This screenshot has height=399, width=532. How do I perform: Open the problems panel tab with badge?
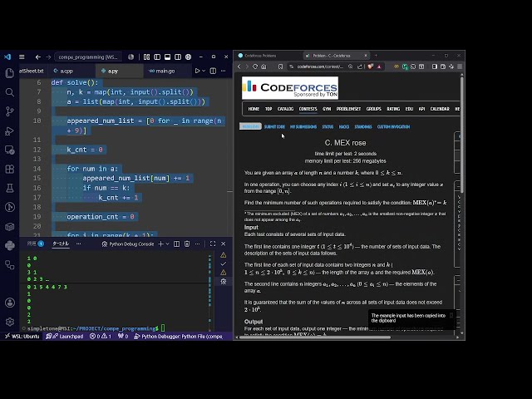(x=36, y=244)
